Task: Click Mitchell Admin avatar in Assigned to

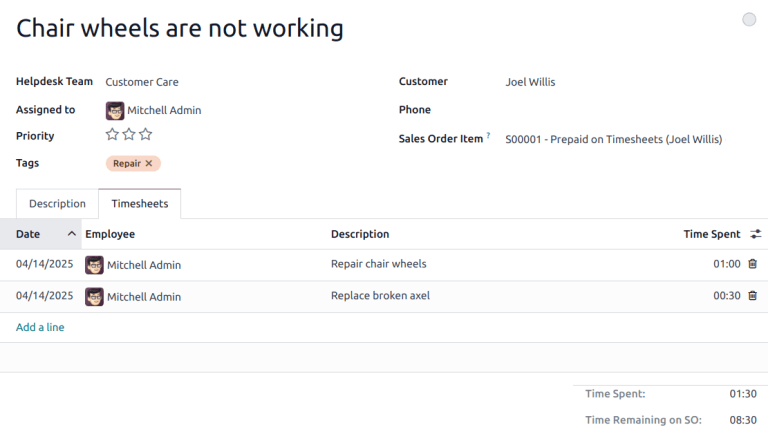Action: pyautogui.click(x=115, y=110)
